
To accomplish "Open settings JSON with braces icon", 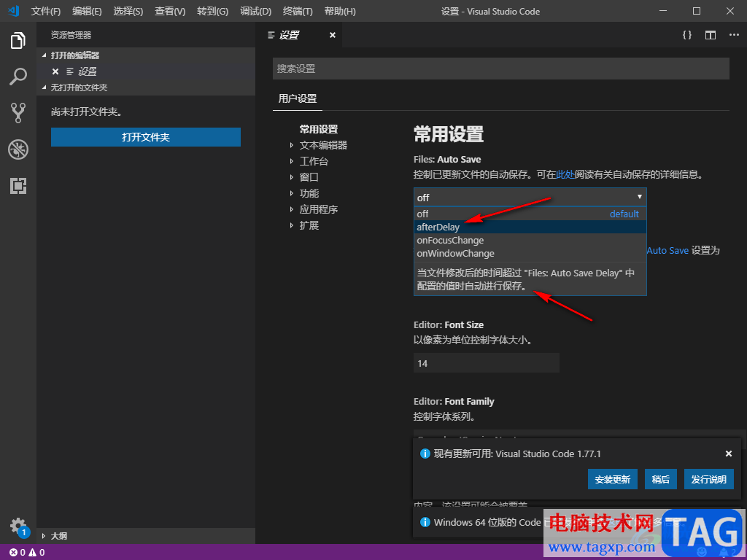I will (x=687, y=35).
